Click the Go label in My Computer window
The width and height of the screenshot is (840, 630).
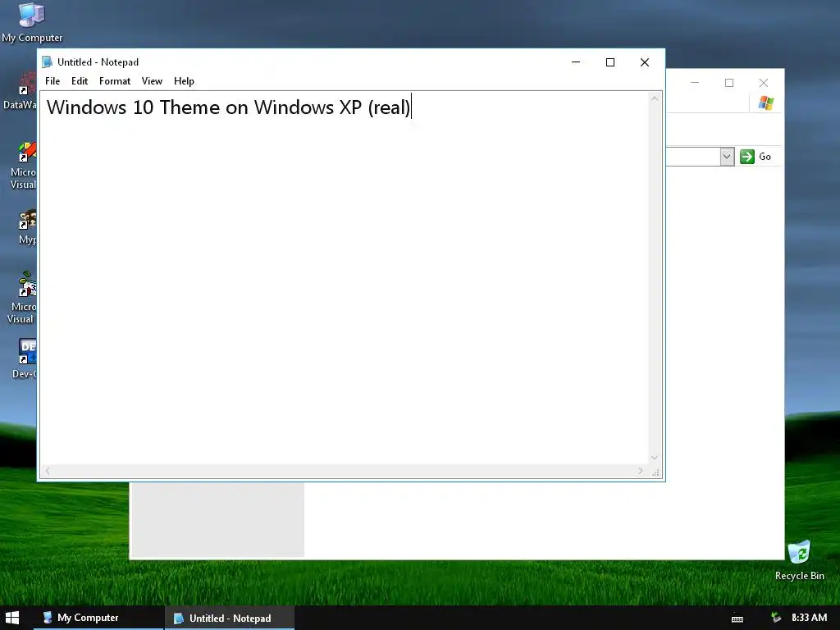[765, 157]
